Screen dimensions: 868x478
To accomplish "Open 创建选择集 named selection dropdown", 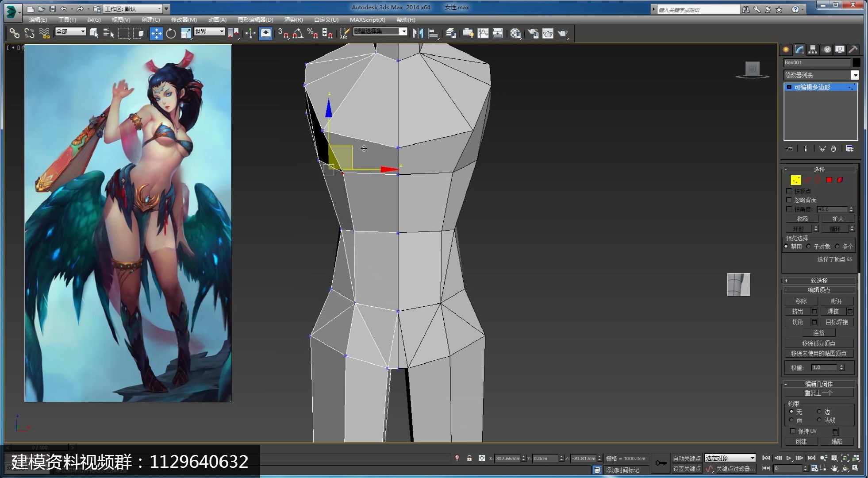I will coord(380,31).
